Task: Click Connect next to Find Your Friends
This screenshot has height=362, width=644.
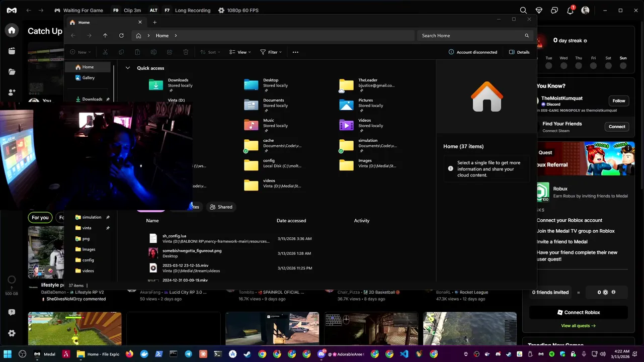Action: tap(617, 126)
